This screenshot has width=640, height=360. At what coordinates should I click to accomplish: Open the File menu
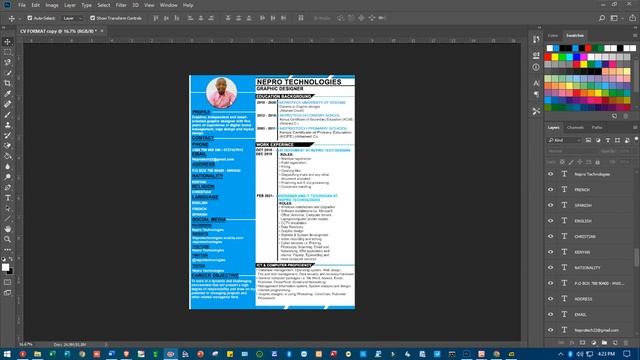(22, 5)
